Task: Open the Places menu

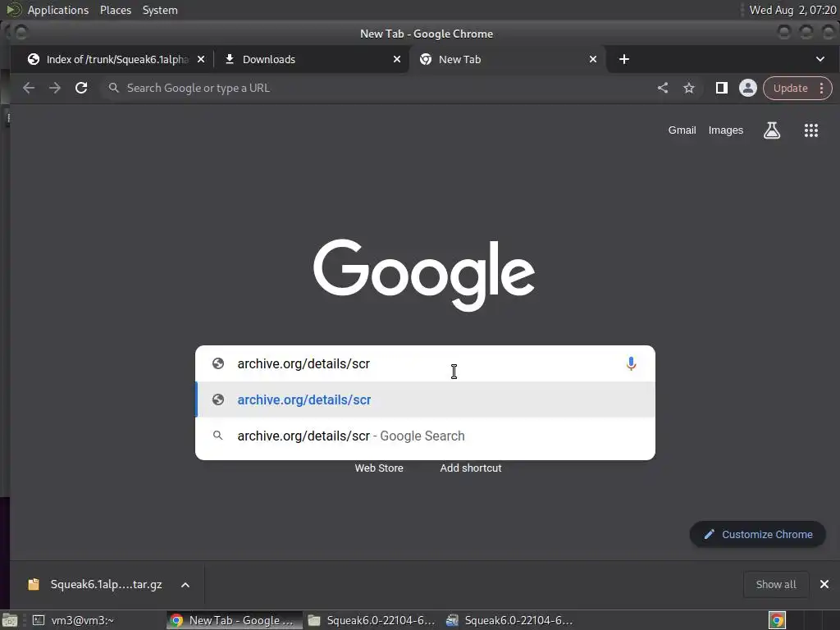Action: pyautogui.click(x=116, y=10)
